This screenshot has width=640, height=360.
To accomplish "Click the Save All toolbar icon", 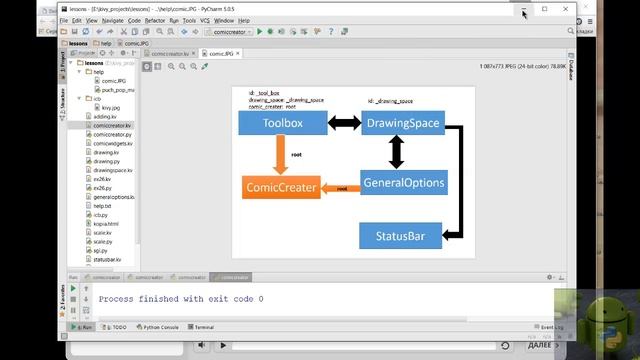I will [75, 31].
